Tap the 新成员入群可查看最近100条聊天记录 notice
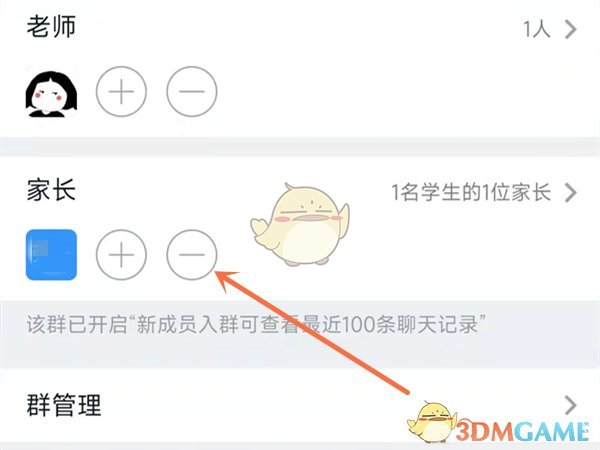Image resolution: width=600 pixels, height=450 pixels. [x=256, y=324]
